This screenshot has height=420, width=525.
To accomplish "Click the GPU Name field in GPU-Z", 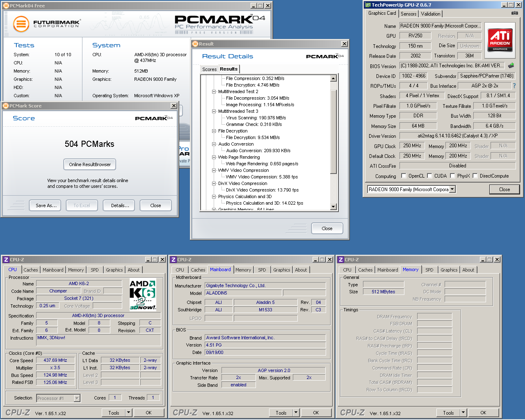I will click(x=441, y=26).
